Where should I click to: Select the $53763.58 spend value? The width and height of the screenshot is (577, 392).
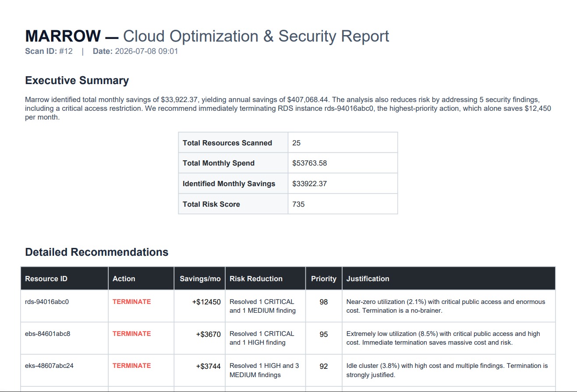click(310, 163)
